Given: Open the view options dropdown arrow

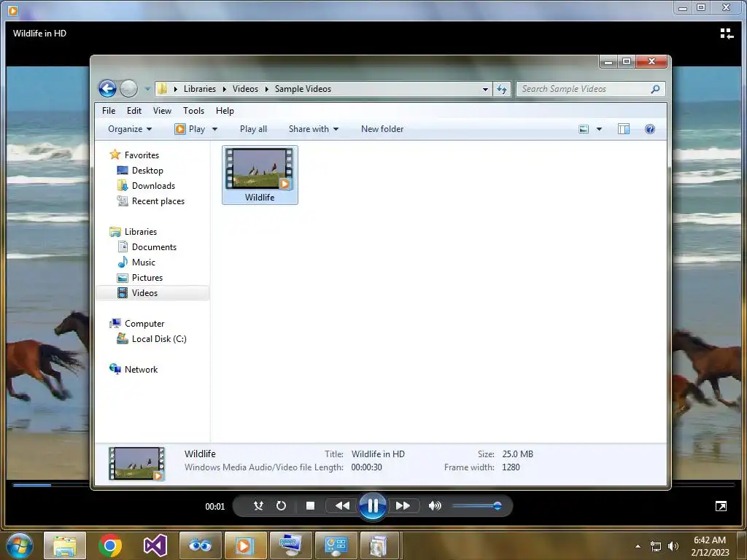Looking at the screenshot, I should pyautogui.click(x=600, y=129).
